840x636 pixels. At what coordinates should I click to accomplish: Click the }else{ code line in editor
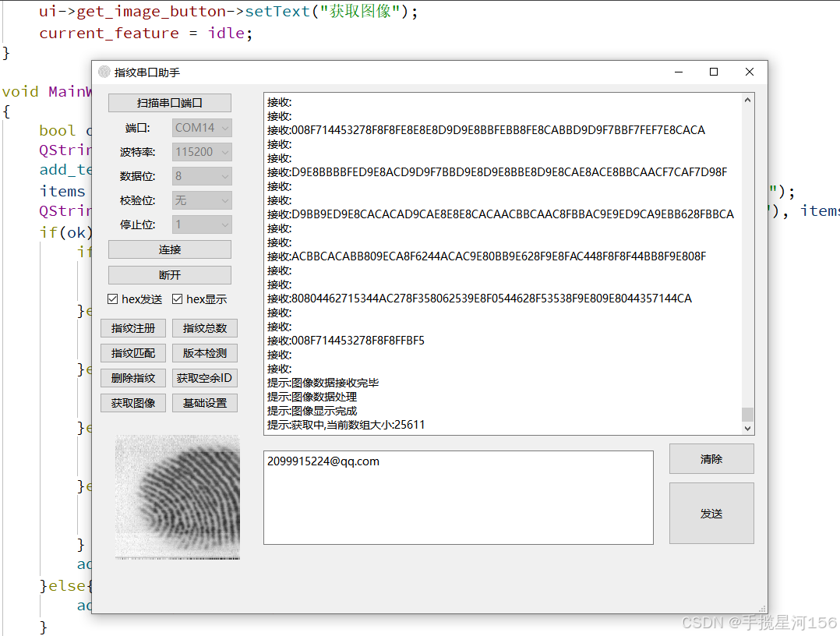pos(66,585)
